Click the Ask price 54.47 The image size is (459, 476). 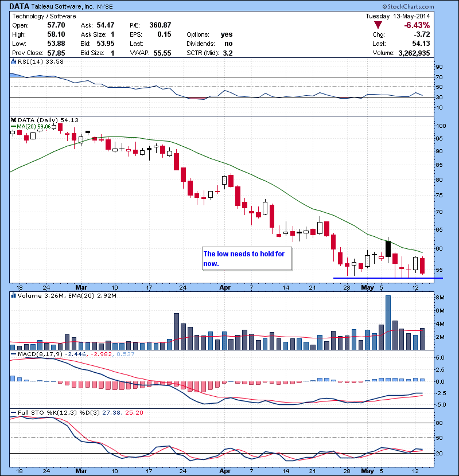[106, 25]
